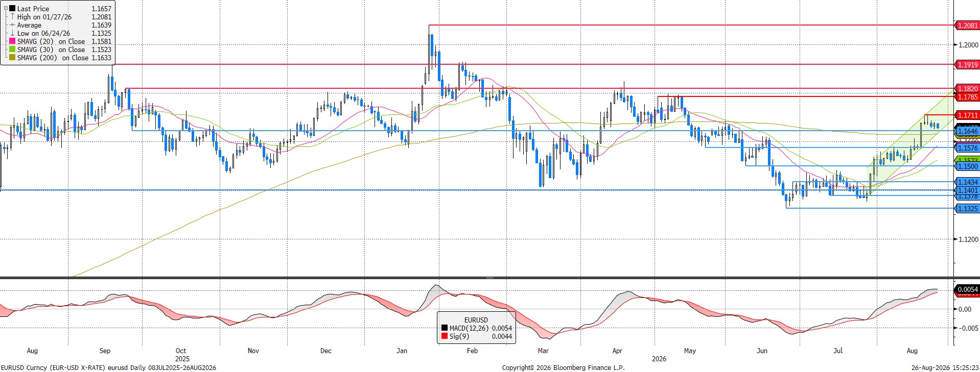Click the EURUSD title in MACD legend

tap(476, 320)
